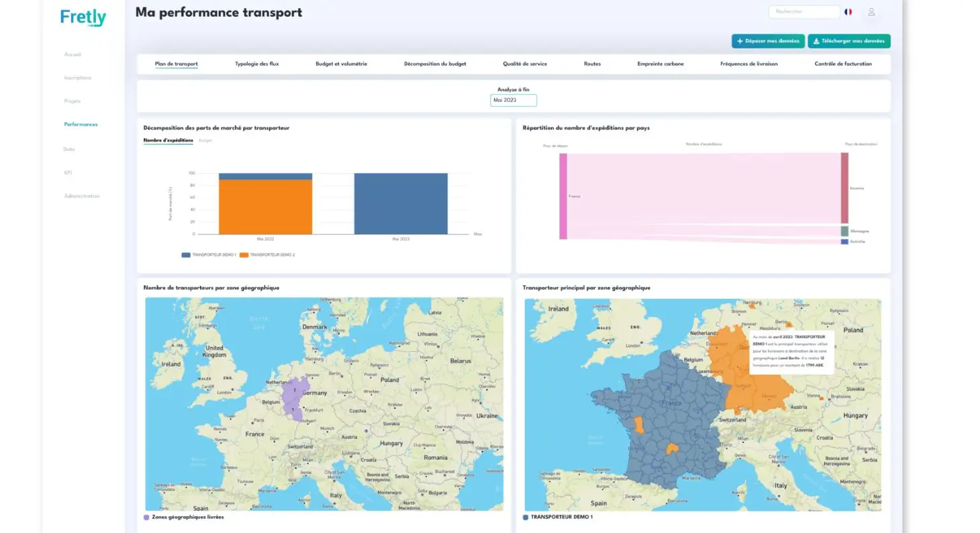The image size is (980, 533).
Task: Click the 'Ma performance transport' page title
Action: click(x=219, y=12)
